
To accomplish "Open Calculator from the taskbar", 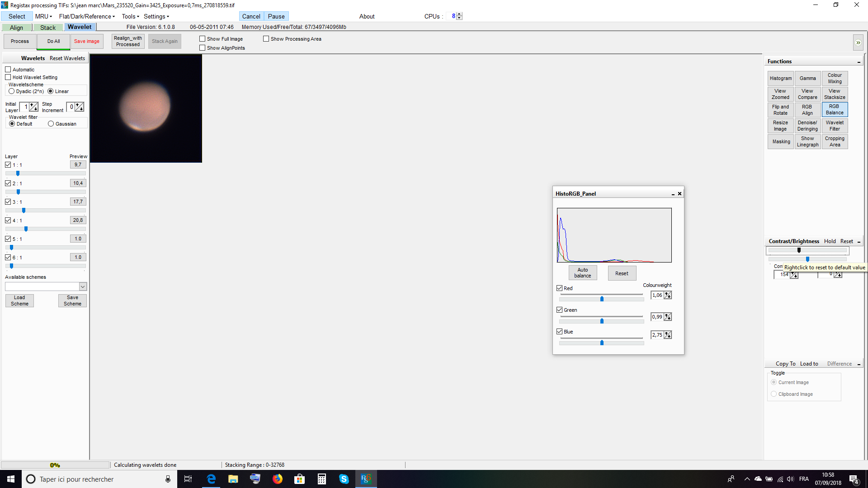I will pyautogui.click(x=321, y=479).
